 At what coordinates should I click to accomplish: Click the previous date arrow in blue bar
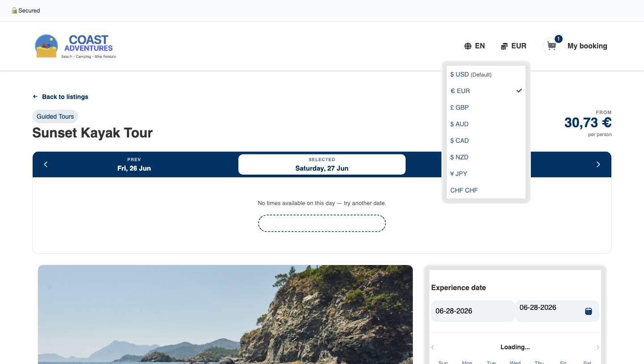point(46,164)
